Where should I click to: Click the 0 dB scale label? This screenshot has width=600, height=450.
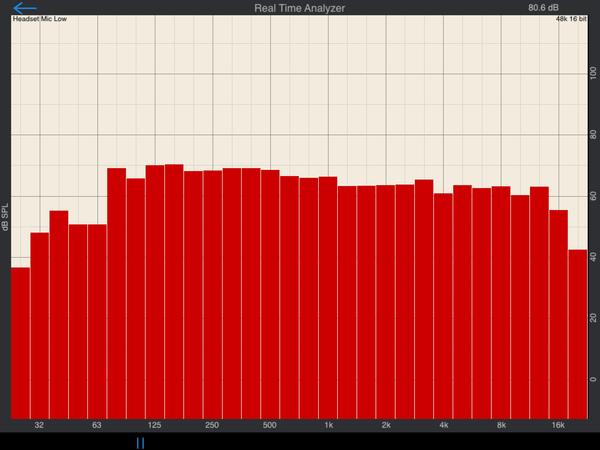point(593,380)
